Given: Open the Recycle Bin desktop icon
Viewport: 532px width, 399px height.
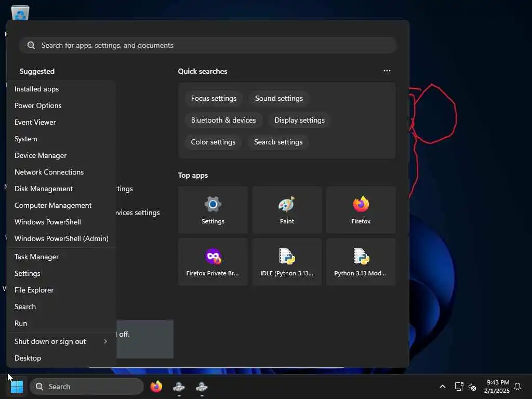Looking at the screenshot, I should [20, 12].
